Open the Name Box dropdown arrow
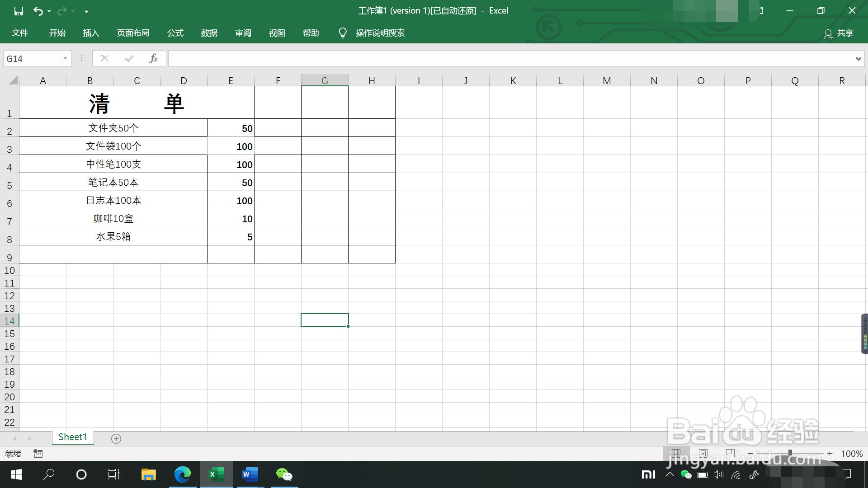 coord(65,59)
